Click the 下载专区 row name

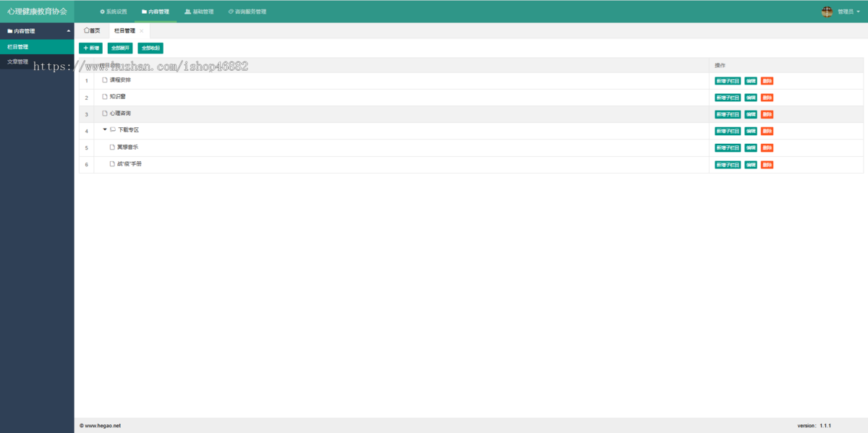(128, 130)
